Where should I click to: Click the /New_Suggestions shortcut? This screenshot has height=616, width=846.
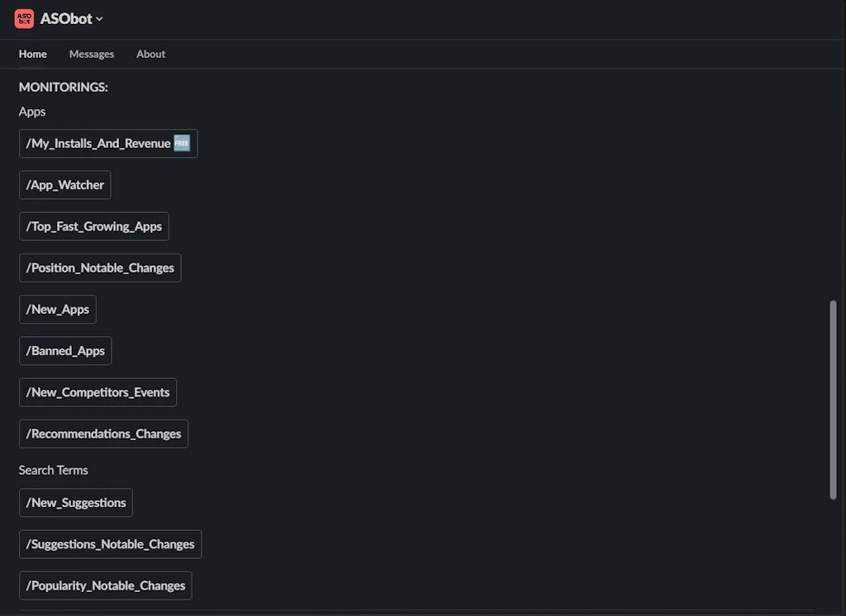(75, 502)
